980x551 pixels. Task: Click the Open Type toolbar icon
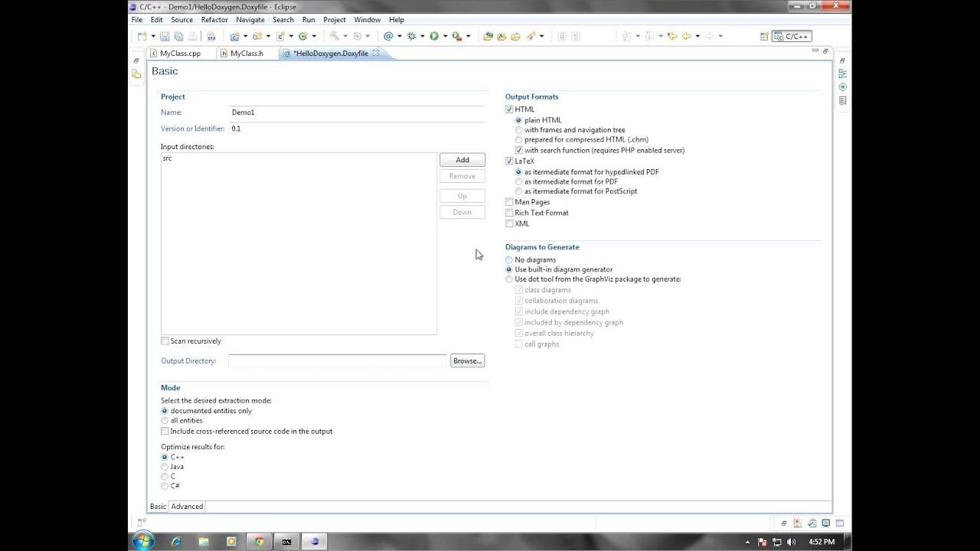tap(487, 36)
